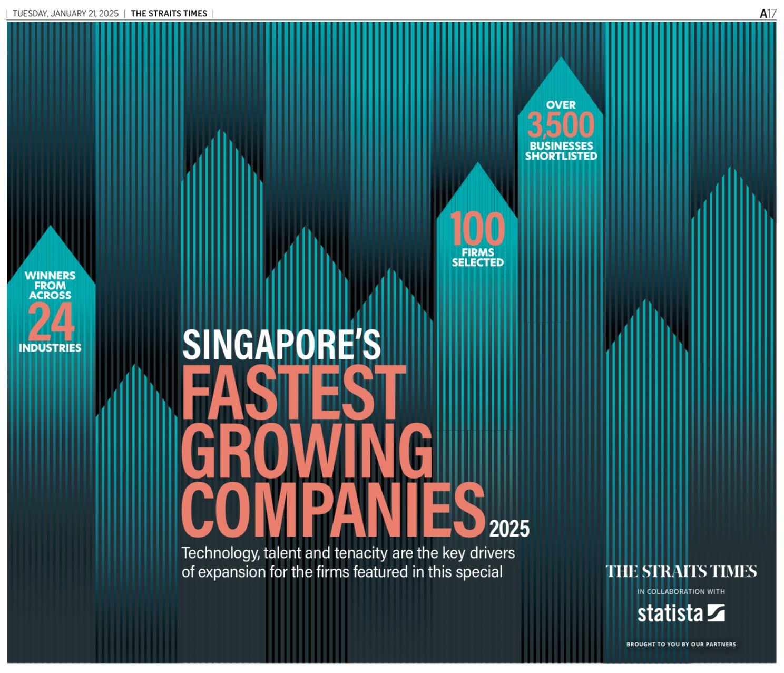The image size is (784, 673).
Task: Click the 'COMPANIES' headline word
Action: (x=332, y=509)
